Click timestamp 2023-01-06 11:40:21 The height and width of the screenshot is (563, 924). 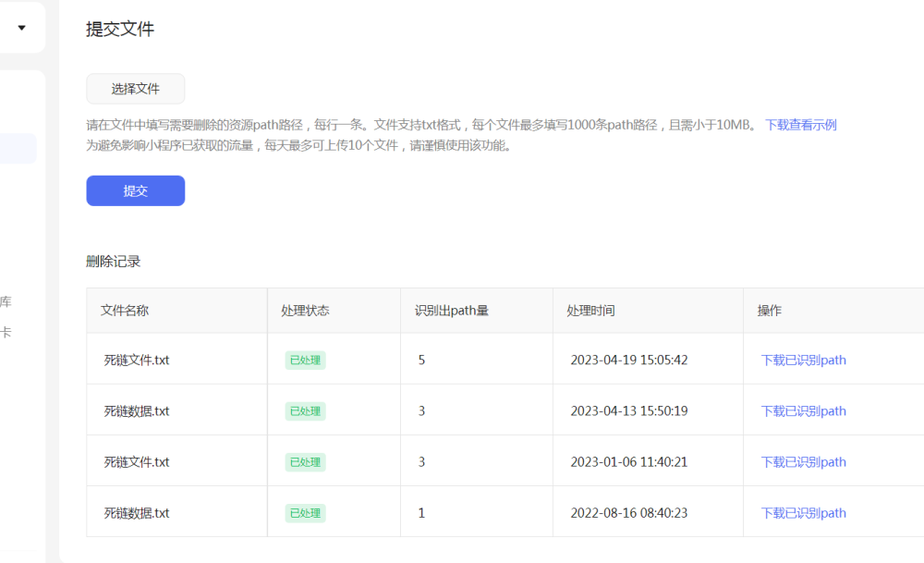click(628, 462)
